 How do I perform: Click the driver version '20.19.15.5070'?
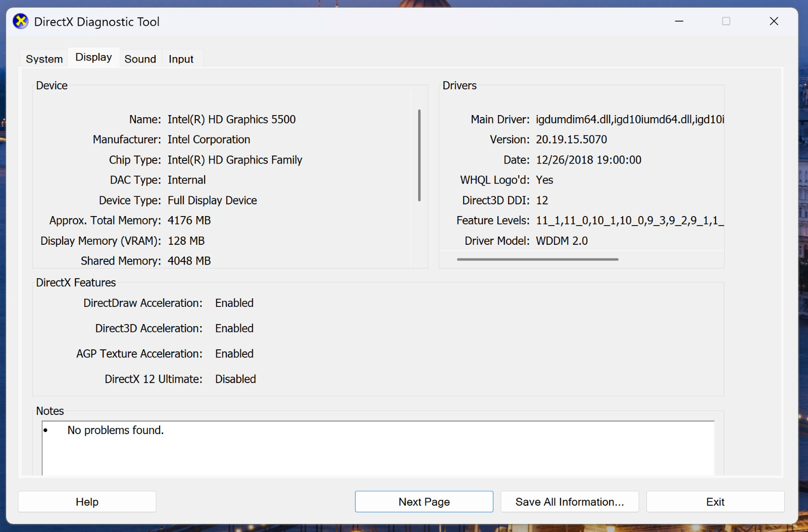pyautogui.click(x=572, y=140)
